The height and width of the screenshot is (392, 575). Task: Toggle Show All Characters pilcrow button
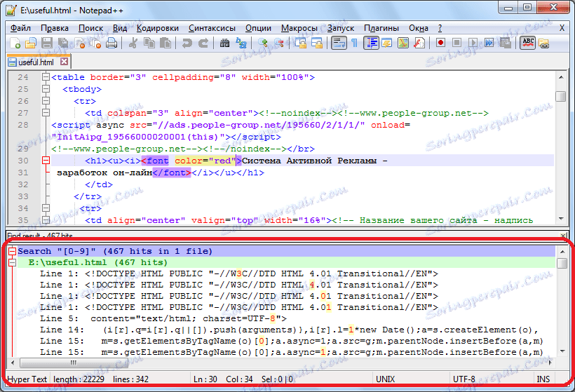coord(355,43)
